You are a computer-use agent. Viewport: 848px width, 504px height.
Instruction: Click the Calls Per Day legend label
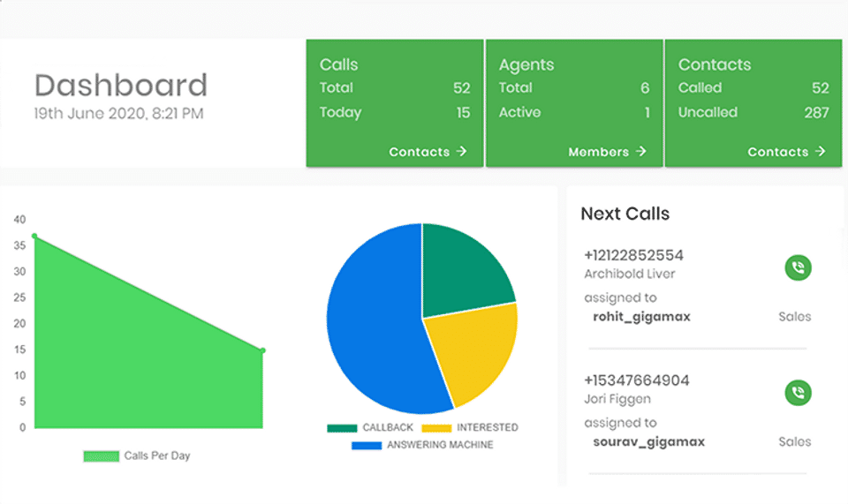(x=157, y=456)
